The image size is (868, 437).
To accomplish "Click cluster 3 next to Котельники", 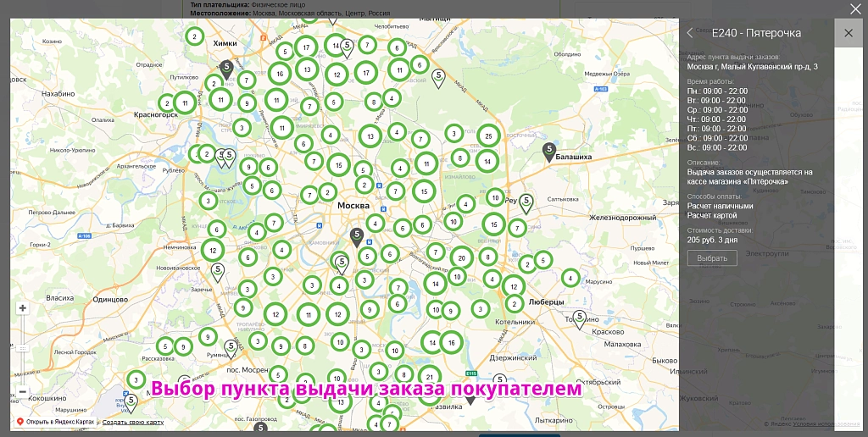I will pyautogui.click(x=481, y=308).
